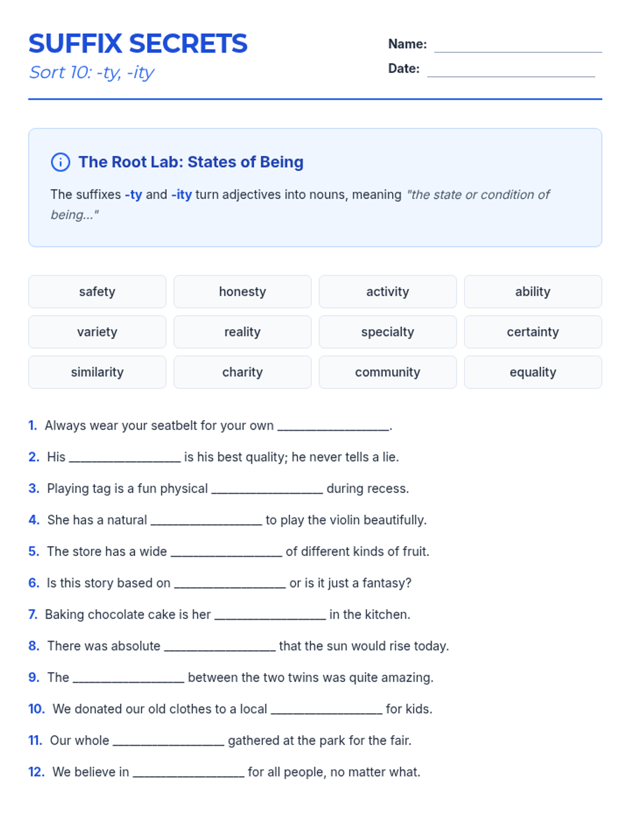Select the 'similarity' word box
The width and height of the screenshot is (630, 840).
click(97, 372)
